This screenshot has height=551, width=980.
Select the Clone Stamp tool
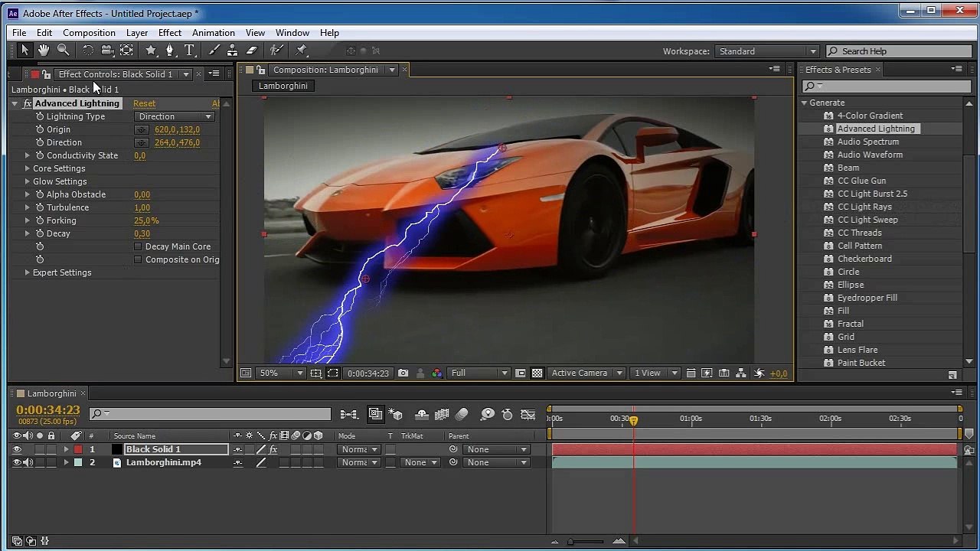pos(233,51)
